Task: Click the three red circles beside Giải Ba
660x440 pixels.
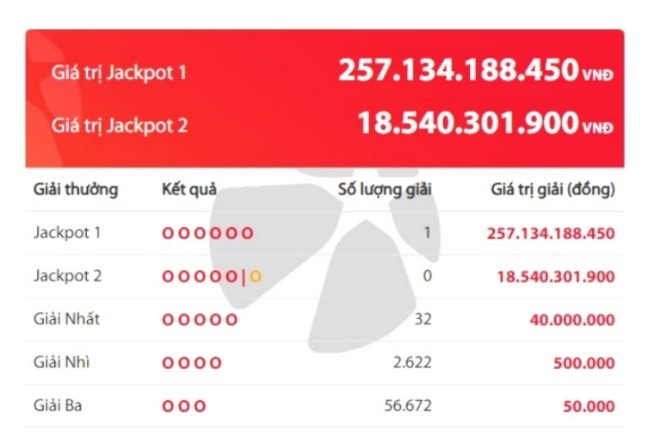Action: click(x=184, y=406)
